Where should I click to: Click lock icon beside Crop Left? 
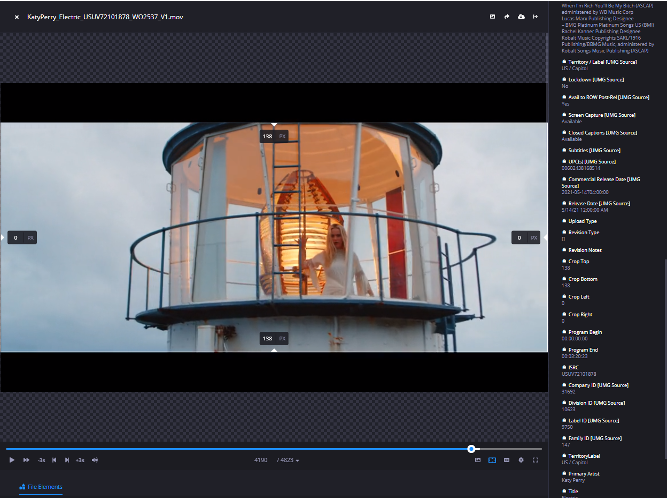click(564, 297)
